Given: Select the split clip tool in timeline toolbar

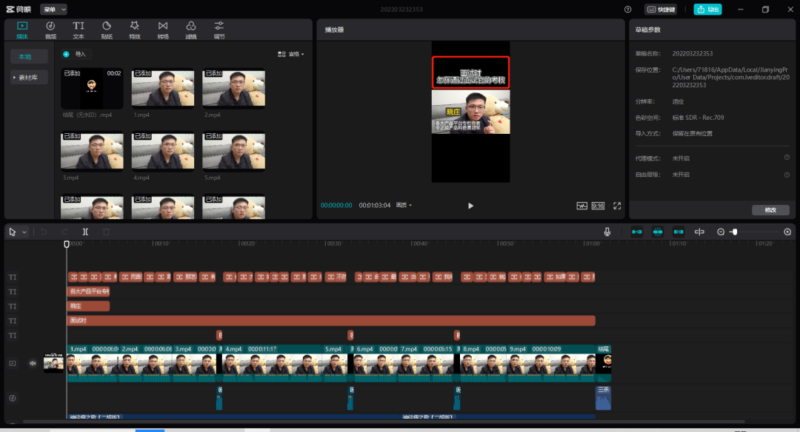Looking at the screenshot, I should click(x=85, y=231).
